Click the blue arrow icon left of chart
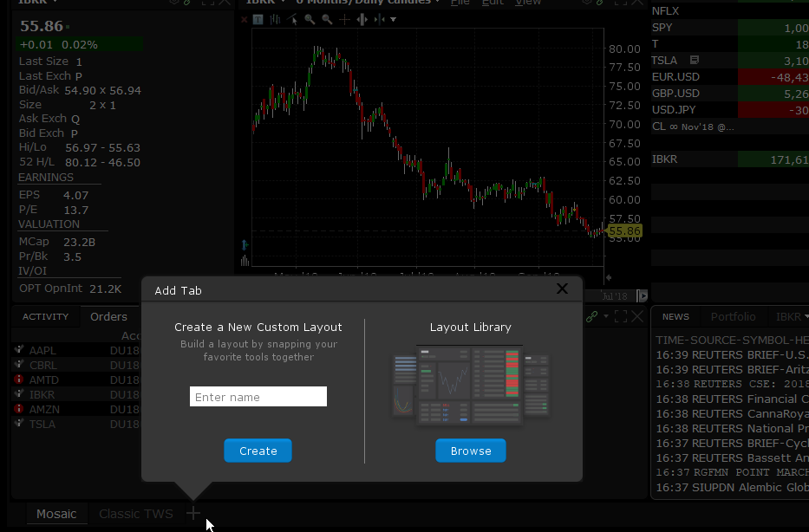 (x=245, y=244)
